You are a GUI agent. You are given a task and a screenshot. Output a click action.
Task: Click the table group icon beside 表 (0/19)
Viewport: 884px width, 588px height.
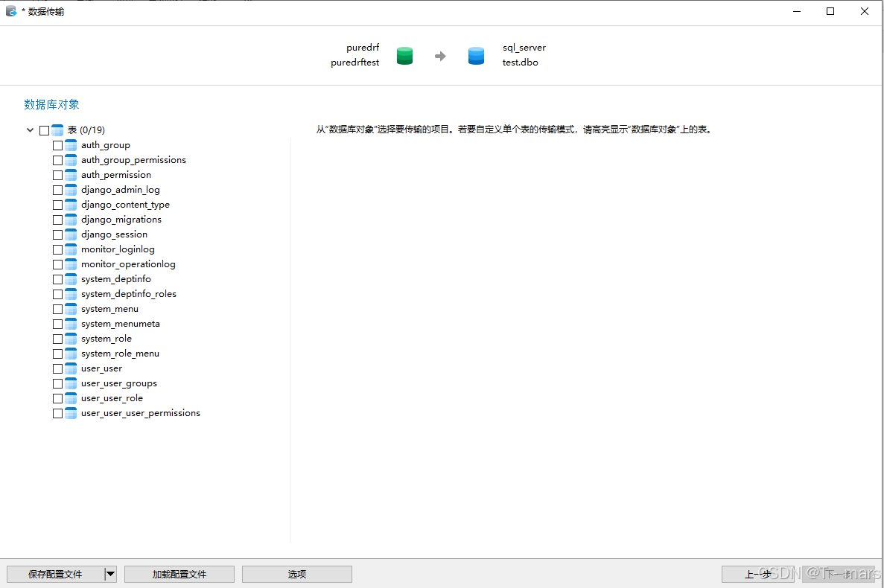57,130
